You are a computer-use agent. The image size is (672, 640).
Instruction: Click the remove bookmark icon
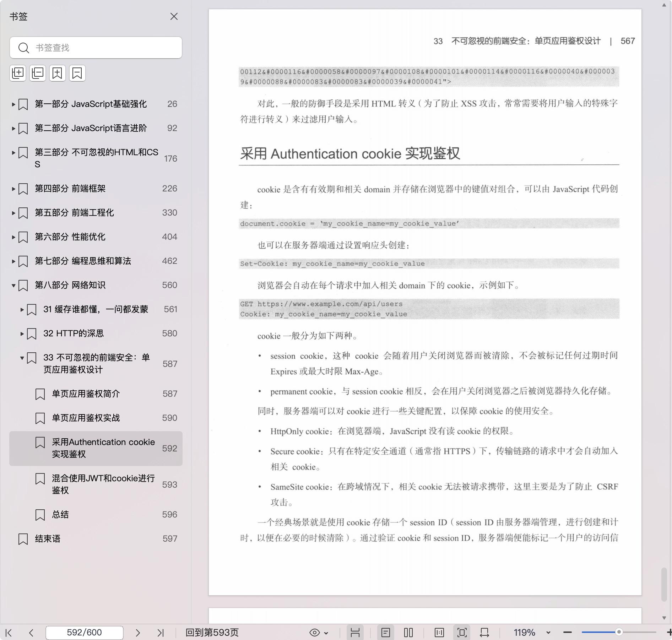[x=77, y=73]
